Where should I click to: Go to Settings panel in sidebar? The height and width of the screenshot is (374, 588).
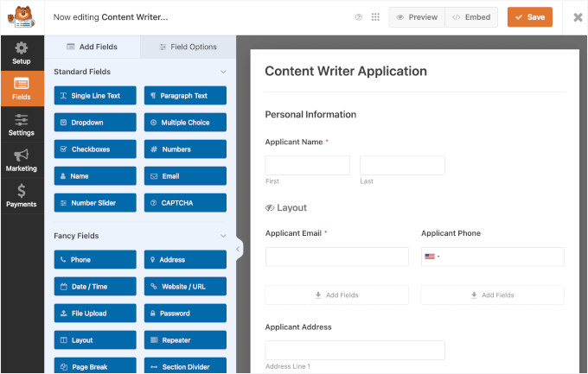point(22,125)
